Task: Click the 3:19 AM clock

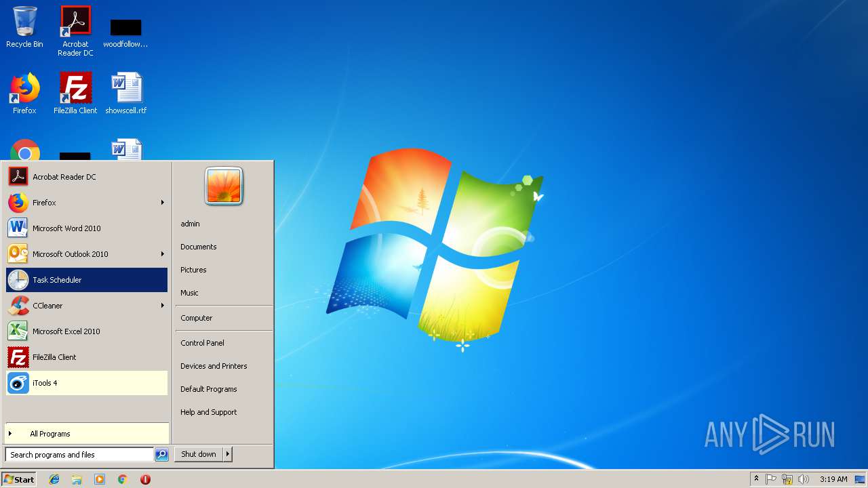Action: pyautogui.click(x=833, y=479)
